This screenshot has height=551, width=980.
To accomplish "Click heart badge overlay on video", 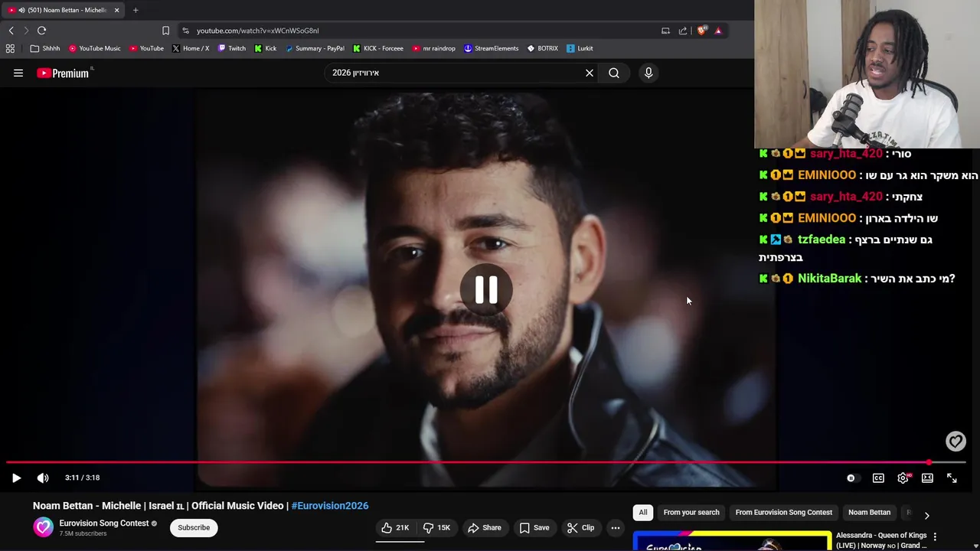I will tap(955, 441).
